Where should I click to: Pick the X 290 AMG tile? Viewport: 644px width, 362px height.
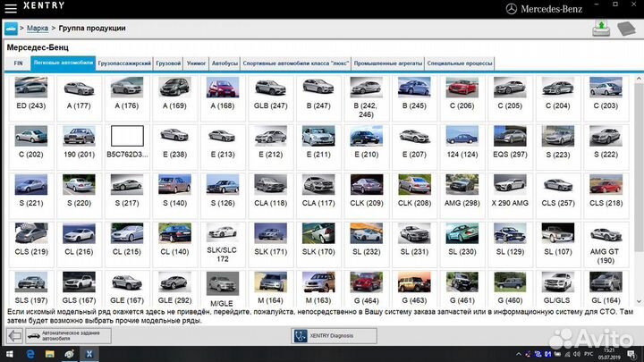[510, 196]
